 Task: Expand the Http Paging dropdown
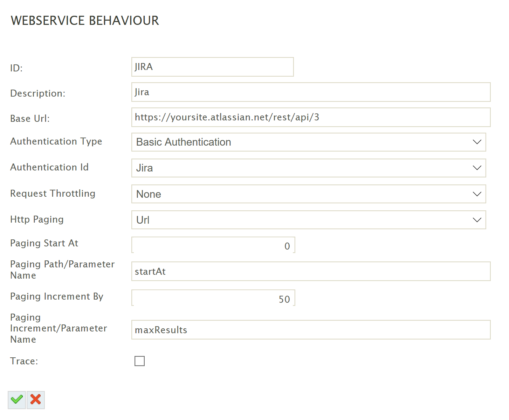[x=308, y=220]
